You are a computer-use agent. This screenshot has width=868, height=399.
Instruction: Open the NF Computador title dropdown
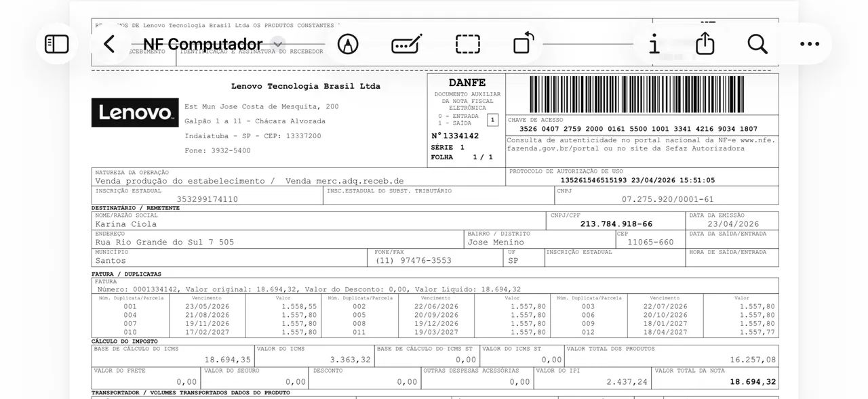(277, 44)
